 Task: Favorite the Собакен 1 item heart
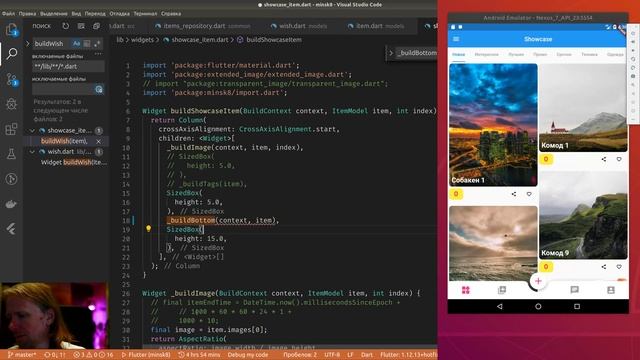[529, 194]
